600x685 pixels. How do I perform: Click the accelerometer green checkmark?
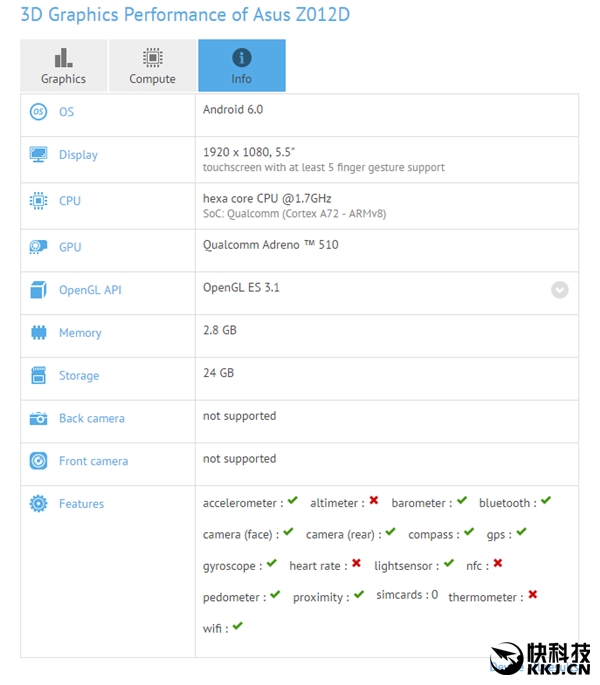tap(292, 501)
